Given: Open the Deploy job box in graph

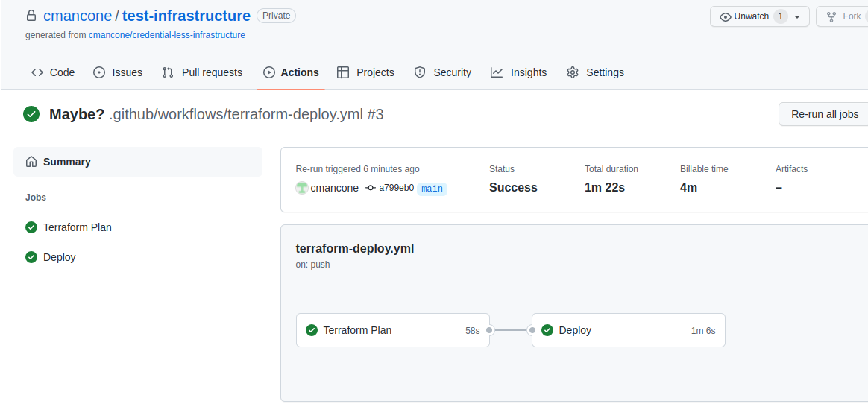Looking at the screenshot, I should 629,330.
